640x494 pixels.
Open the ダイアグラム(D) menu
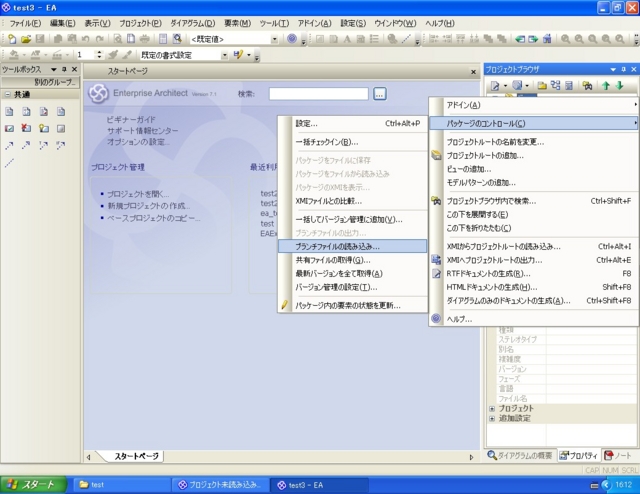(193, 23)
